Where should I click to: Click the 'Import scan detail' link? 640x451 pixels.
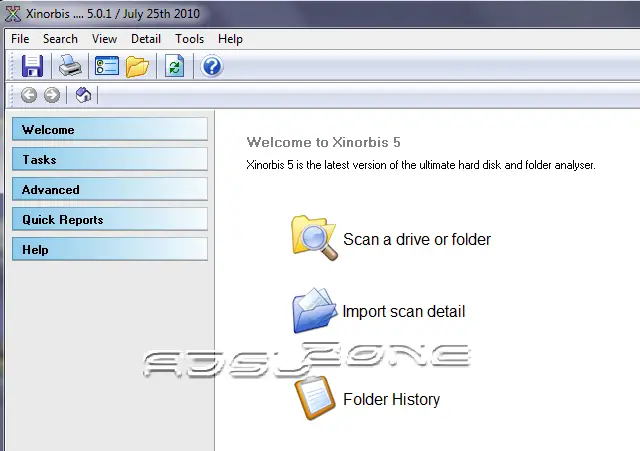pos(404,311)
